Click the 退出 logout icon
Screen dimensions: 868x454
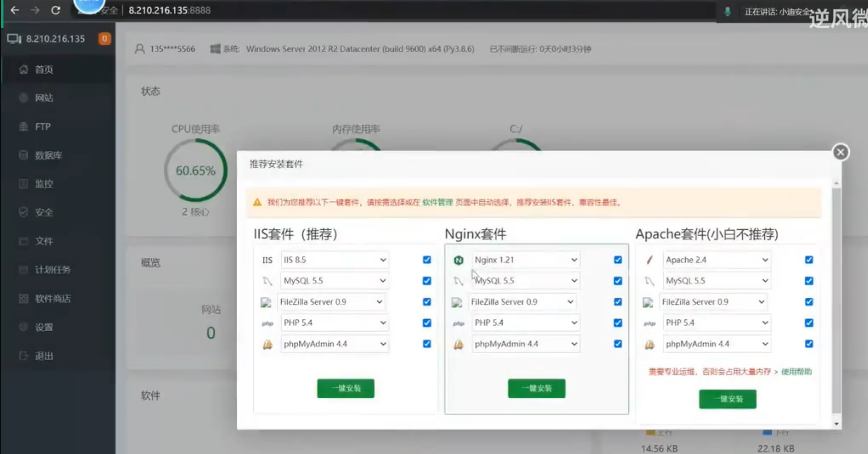pyautogui.click(x=23, y=356)
